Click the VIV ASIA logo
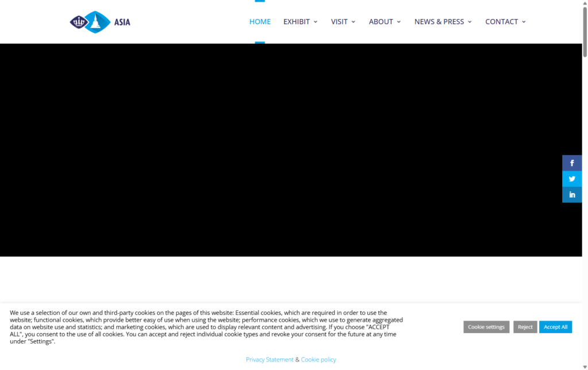 pos(99,21)
